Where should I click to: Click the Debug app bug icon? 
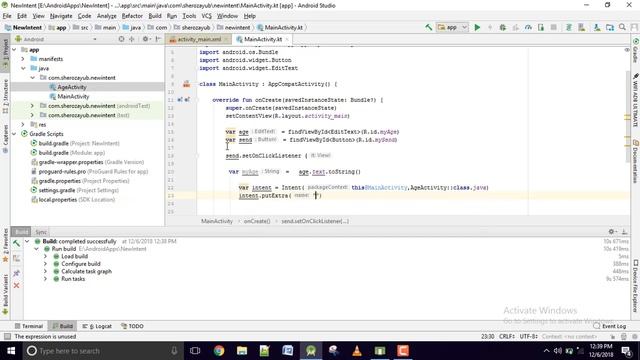pos(503,27)
